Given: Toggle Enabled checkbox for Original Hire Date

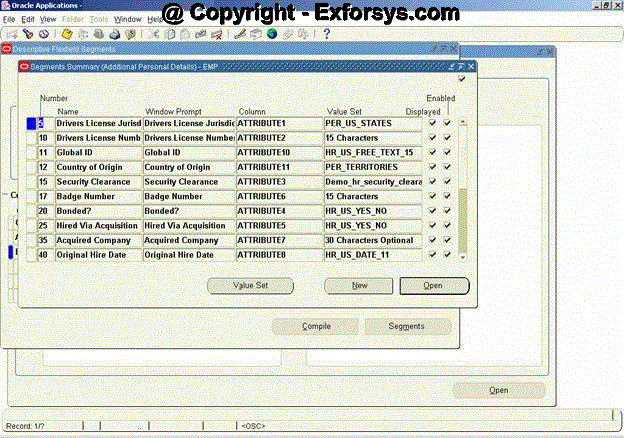Looking at the screenshot, I should [x=447, y=255].
